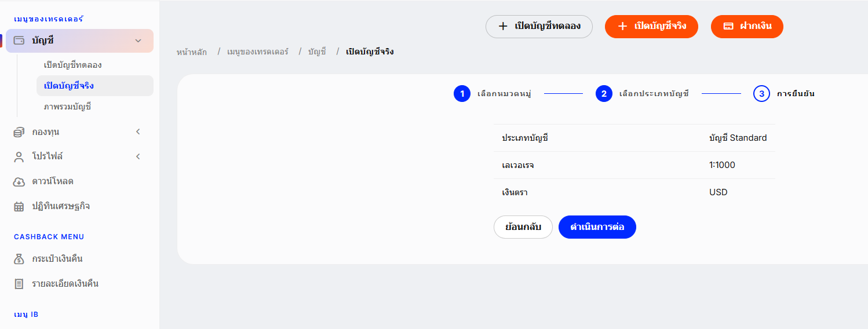
Task: Go to step 1 เลือกหมวดหมู่
Action: coord(493,93)
